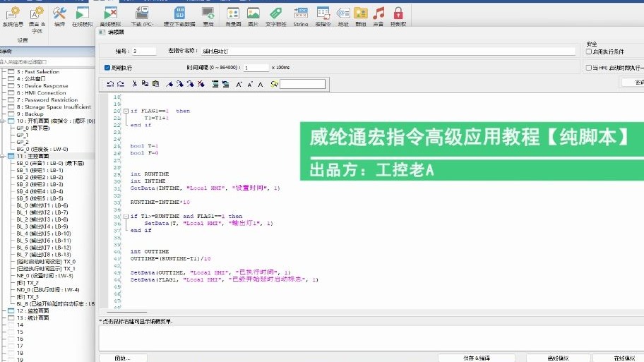The image size is (644, 362).
Task: Open the 语言 & 字体 settings
Action: pos(37,19)
